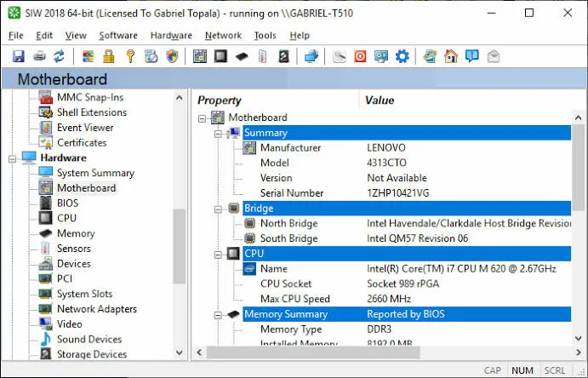Image resolution: width=588 pixels, height=378 pixels.
Task: Click the monitor with list toolbar icon
Action: tap(381, 57)
